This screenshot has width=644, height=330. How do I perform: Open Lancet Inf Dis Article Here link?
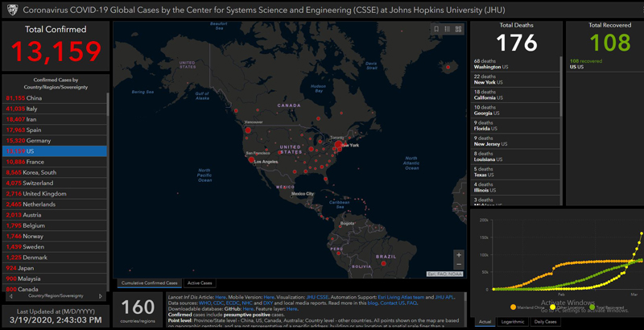pyautogui.click(x=221, y=297)
